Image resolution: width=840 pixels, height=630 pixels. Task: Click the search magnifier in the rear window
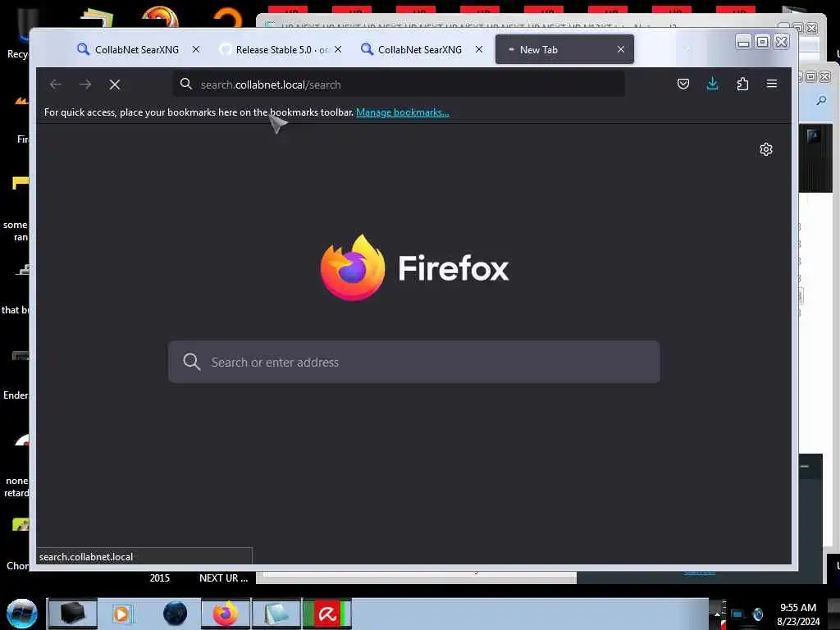pyautogui.click(x=820, y=100)
